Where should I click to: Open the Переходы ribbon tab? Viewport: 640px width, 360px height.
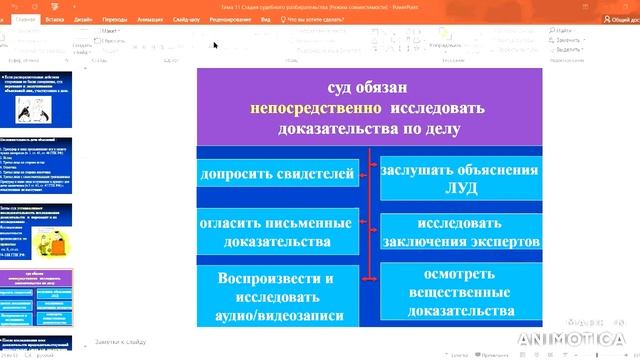click(115, 19)
